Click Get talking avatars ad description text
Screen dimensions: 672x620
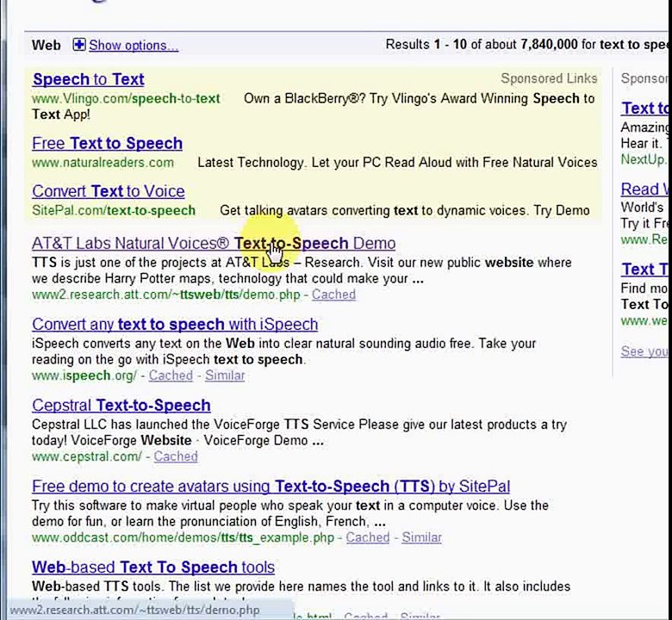(x=405, y=210)
